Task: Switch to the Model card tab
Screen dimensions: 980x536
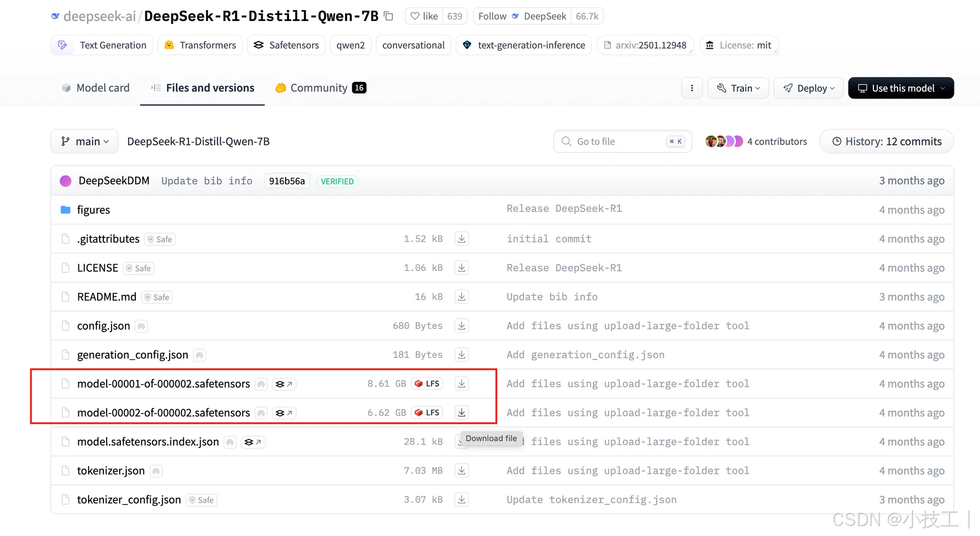Action: pos(96,88)
